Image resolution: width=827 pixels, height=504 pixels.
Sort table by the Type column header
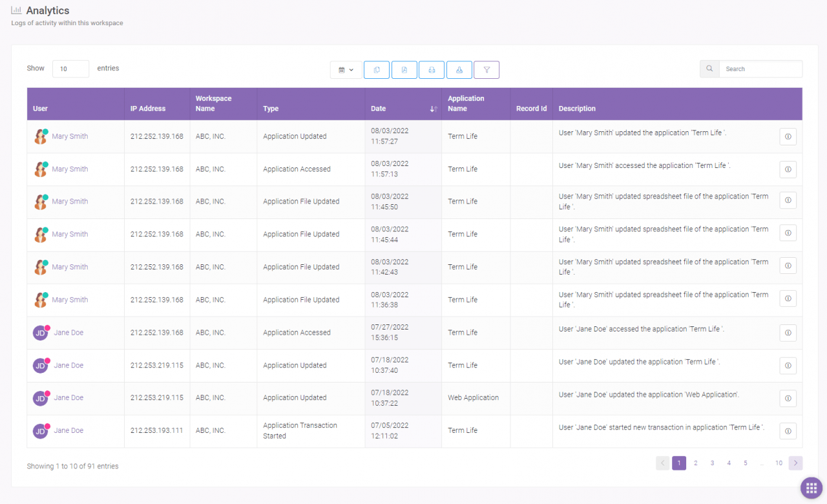271,109
